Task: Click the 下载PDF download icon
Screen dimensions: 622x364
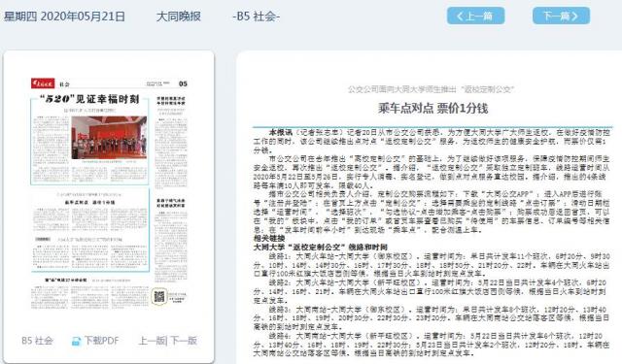Action: pyautogui.click(x=76, y=341)
